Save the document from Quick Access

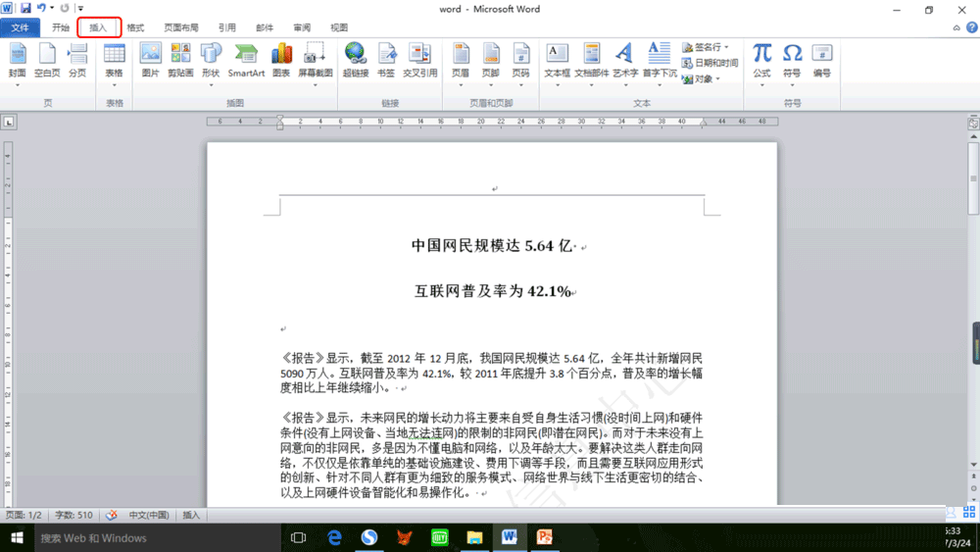tap(25, 8)
